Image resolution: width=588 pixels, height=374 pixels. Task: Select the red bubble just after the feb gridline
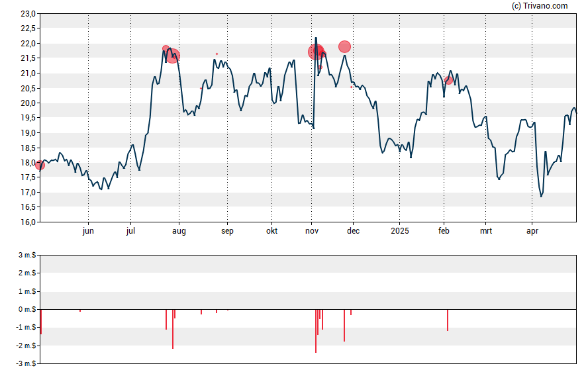(x=448, y=80)
